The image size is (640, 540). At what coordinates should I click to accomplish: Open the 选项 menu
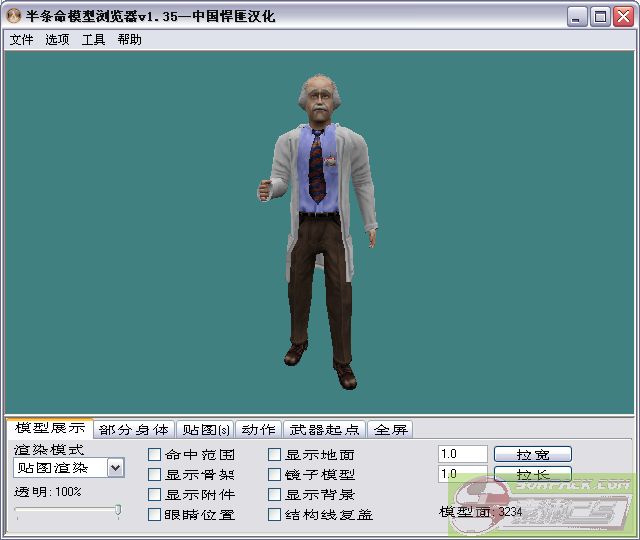57,40
